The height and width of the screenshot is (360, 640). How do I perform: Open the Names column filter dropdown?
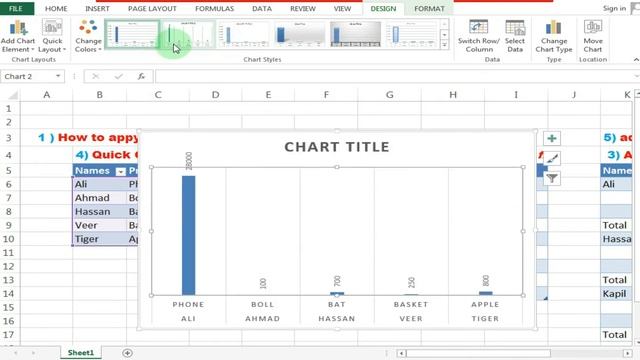120,171
